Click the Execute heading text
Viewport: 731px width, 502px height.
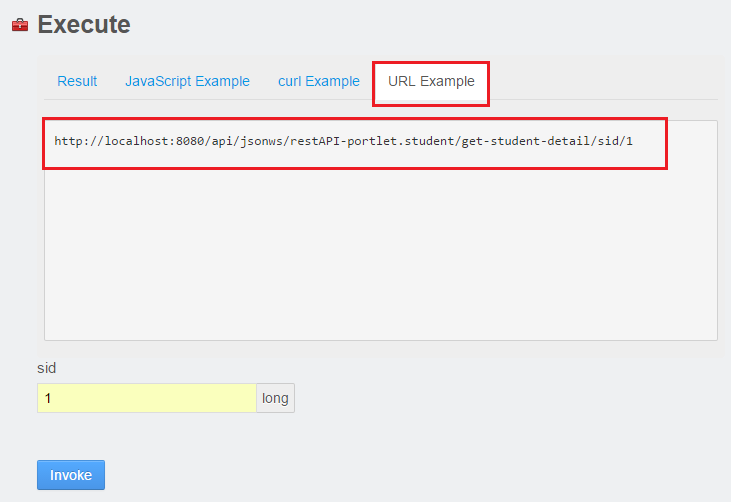pyautogui.click(x=84, y=24)
